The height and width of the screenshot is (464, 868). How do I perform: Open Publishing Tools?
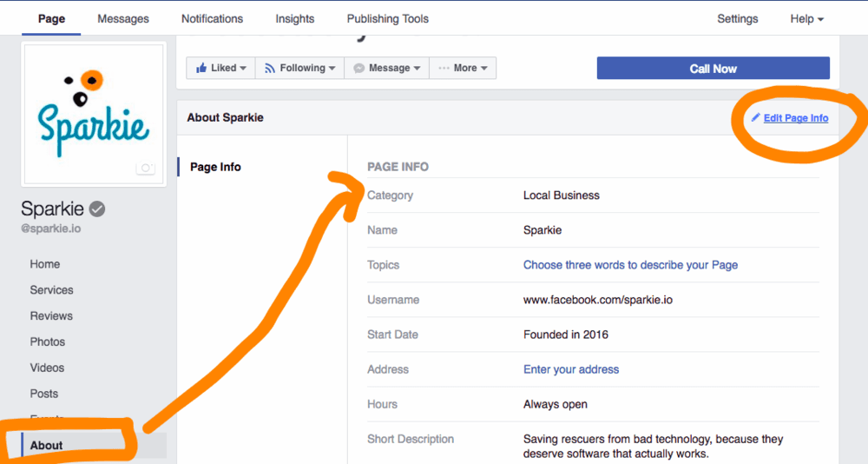coord(387,18)
